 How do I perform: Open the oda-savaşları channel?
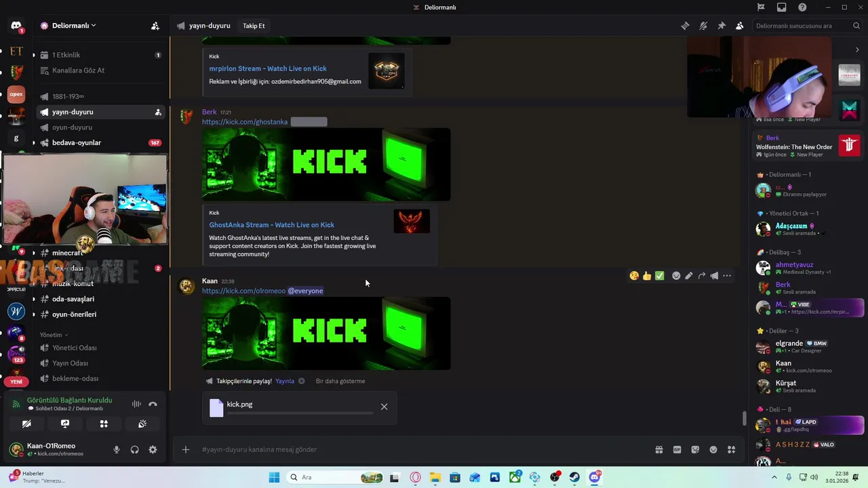click(100, 299)
